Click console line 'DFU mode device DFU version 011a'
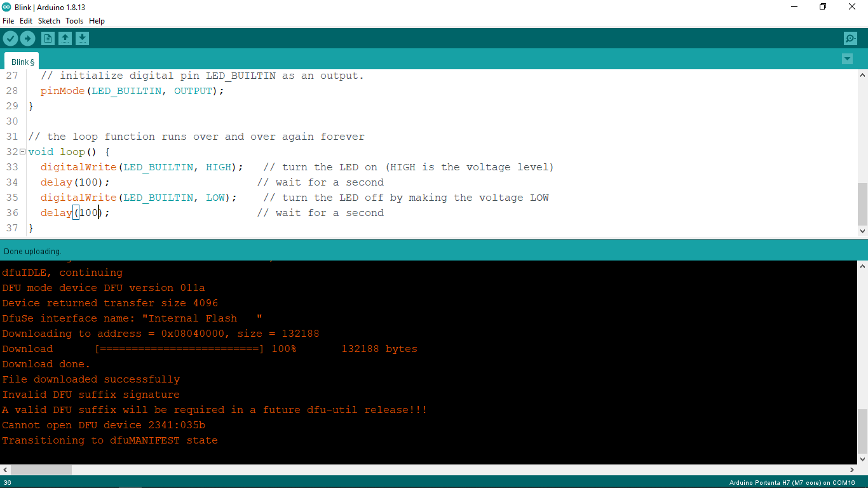The width and height of the screenshot is (868, 488). (104, 288)
